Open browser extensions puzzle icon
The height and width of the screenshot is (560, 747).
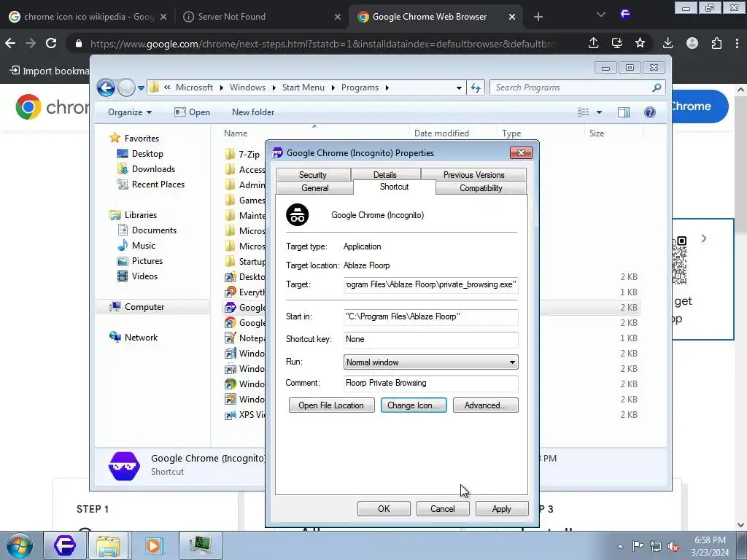(716, 43)
